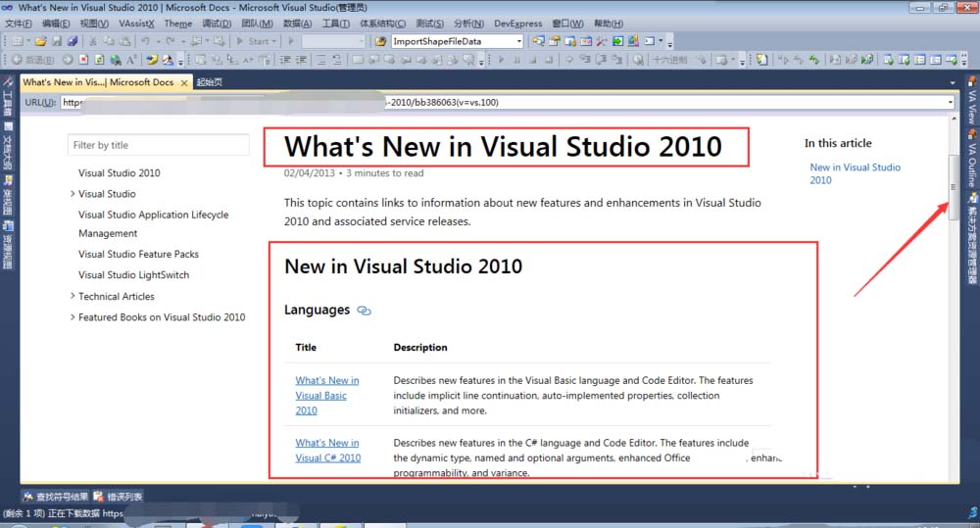Screen dimensions: 980x528
Task: Open the ImportShapeFileData find combo dropdown
Action: pyautogui.click(x=518, y=41)
